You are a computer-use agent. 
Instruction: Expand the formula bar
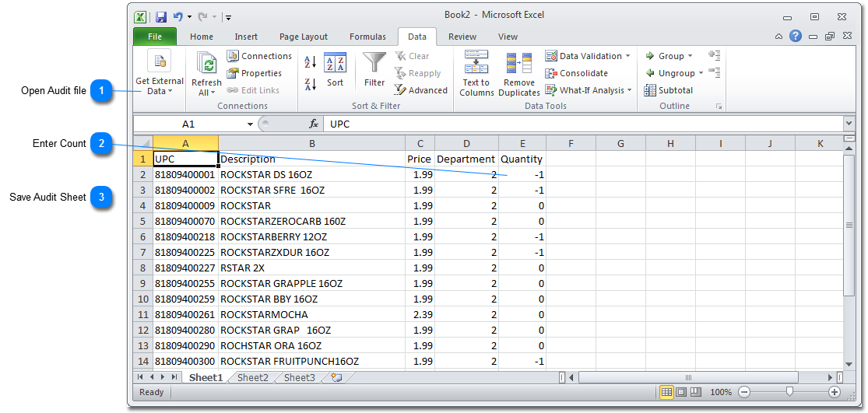click(849, 124)
